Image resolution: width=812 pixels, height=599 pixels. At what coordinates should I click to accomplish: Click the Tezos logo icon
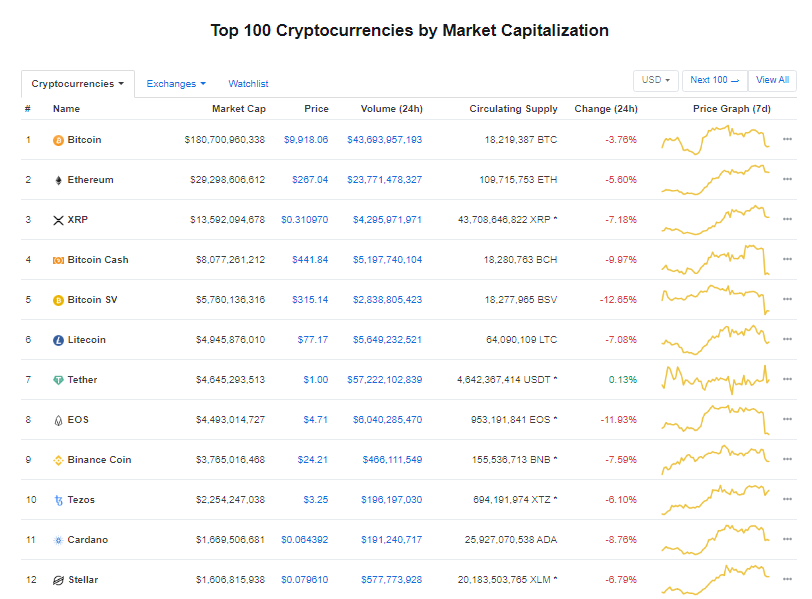point(59,500)
